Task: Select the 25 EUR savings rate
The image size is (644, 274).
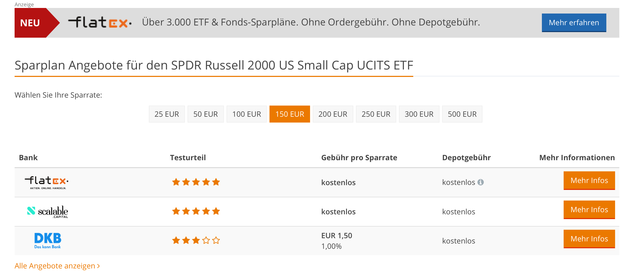Action: tap(167, 114)
